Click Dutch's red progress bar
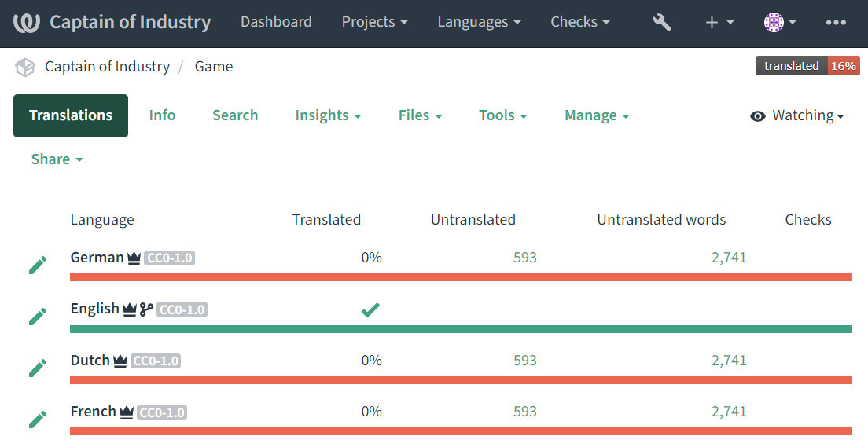The image size is (868, 443). tap(461, 380)
